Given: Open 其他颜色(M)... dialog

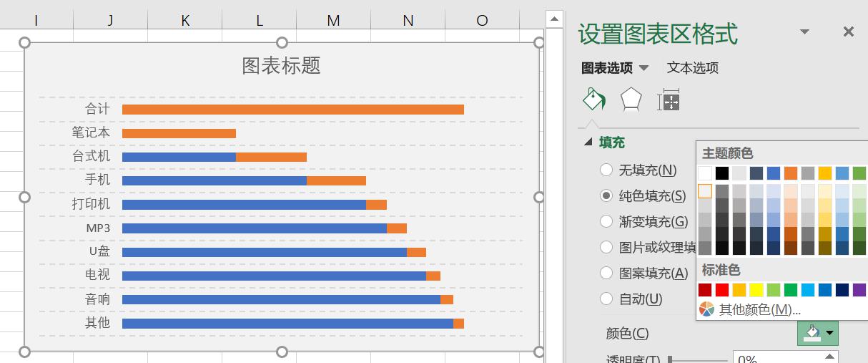Looking at the screenshot, I should [760, 309].
